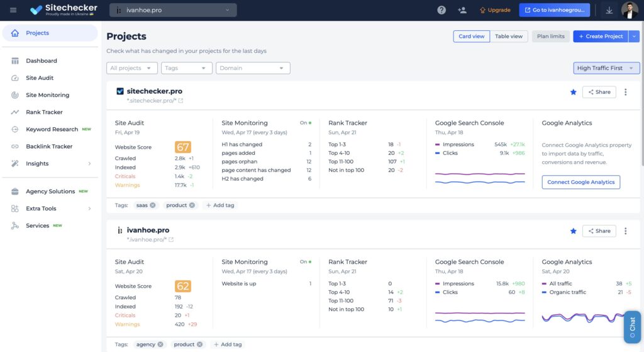Toggle favorite star for sitechecker.pro
The width and height of the screenshot is (644, 352).
tap(574, 92)
